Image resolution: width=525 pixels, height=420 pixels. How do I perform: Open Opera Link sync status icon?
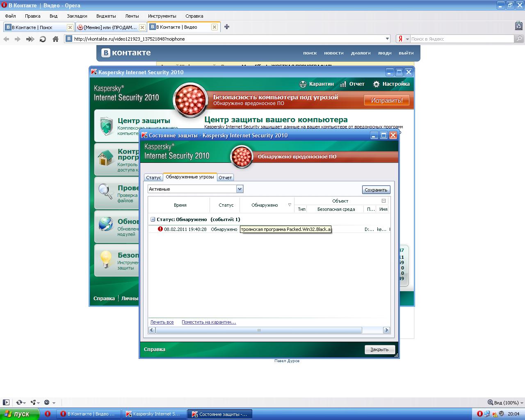(20, 402)
